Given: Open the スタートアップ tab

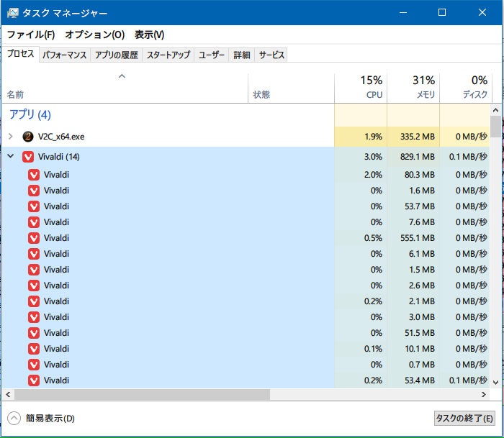Looking at the screenshot, I should pos(168,55).
